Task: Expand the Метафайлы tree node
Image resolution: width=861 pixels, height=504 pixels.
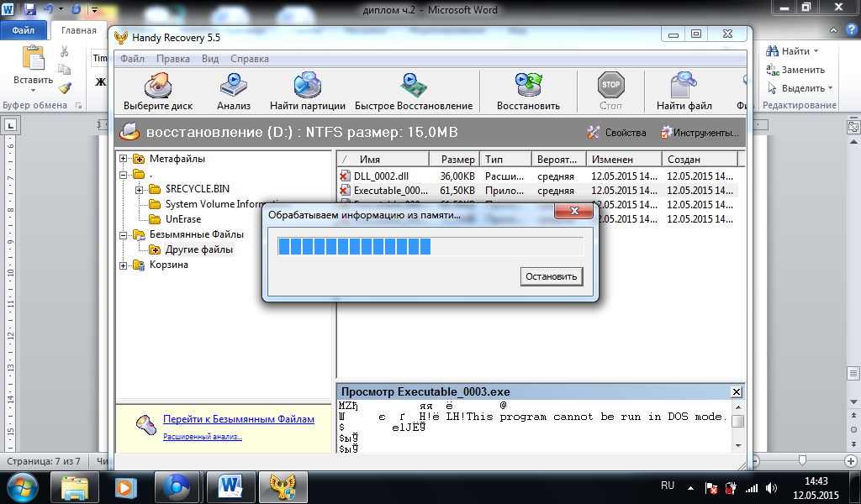Action: [x=123, y=159]
